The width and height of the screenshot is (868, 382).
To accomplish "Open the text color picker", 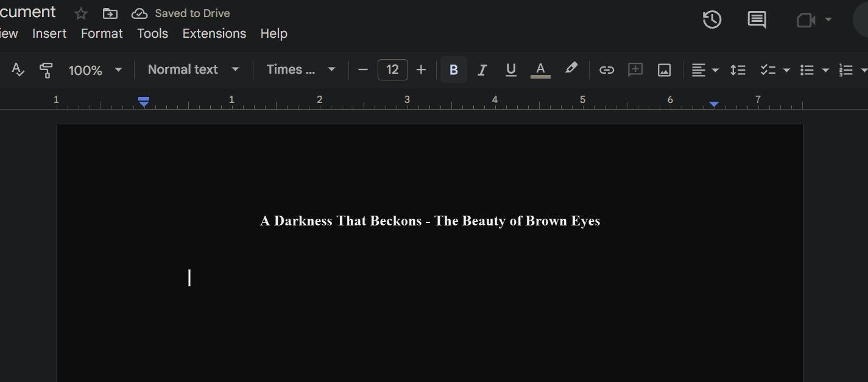I will pos(540,70).
